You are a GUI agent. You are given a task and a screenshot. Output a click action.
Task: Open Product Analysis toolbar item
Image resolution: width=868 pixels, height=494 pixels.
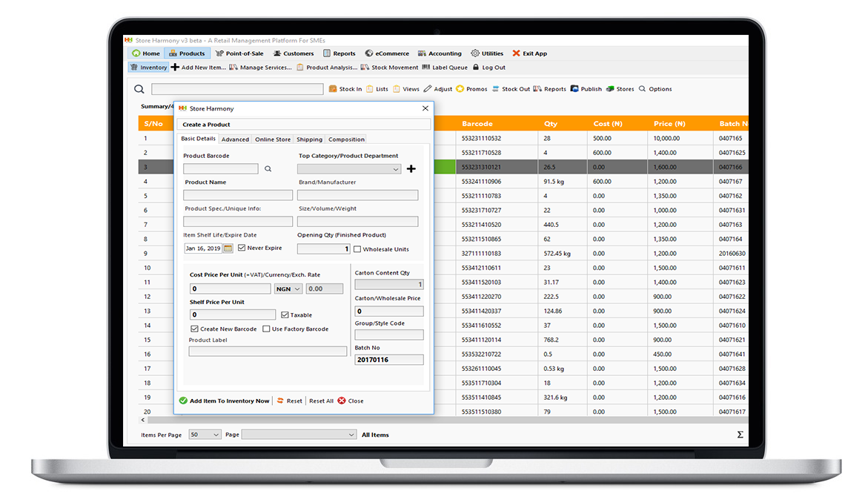(x=327, y=67)
